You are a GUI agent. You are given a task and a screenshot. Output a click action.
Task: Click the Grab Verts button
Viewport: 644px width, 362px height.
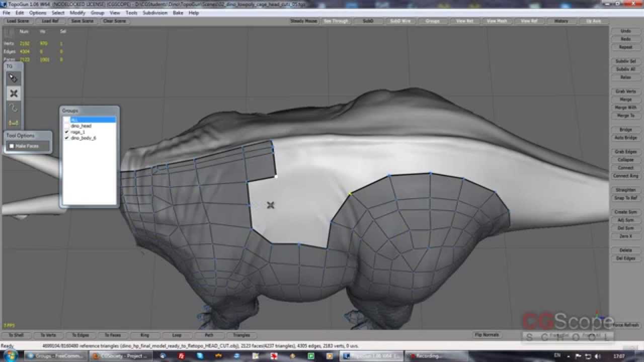[x=625, y=92]
